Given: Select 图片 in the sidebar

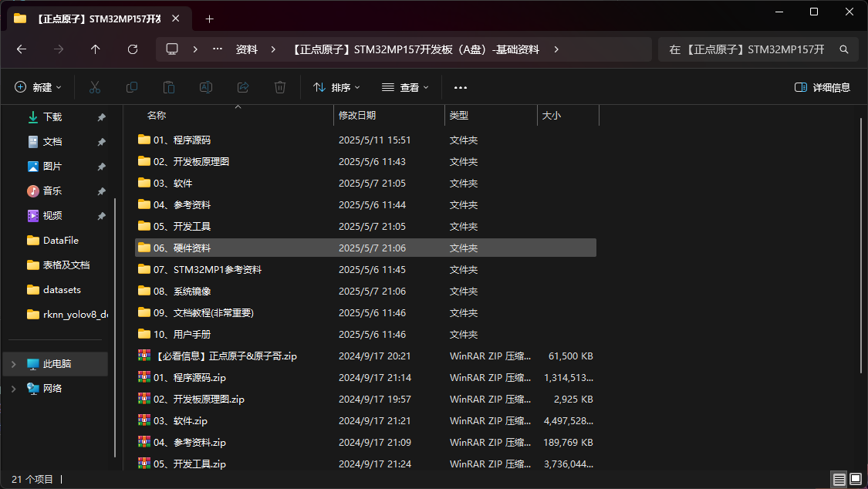Looking at the screenshot, I should click(52, 166).
